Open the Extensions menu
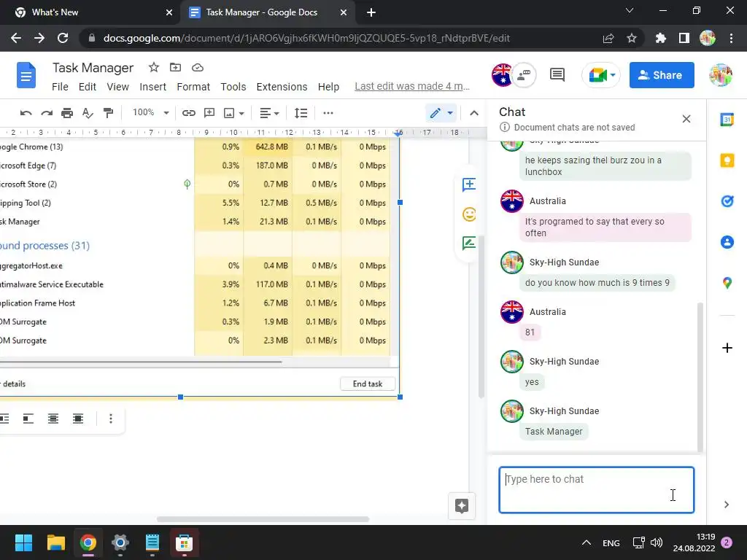 (x=282, y=87)
